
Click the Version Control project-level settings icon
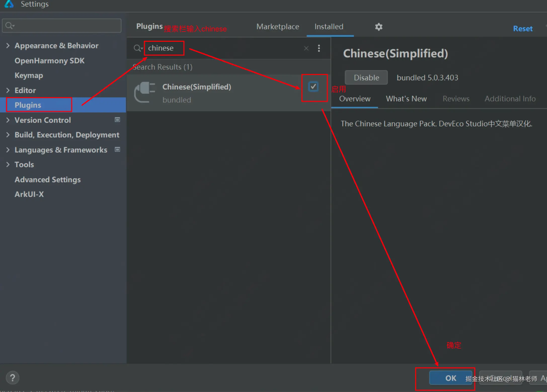point(117,120)
